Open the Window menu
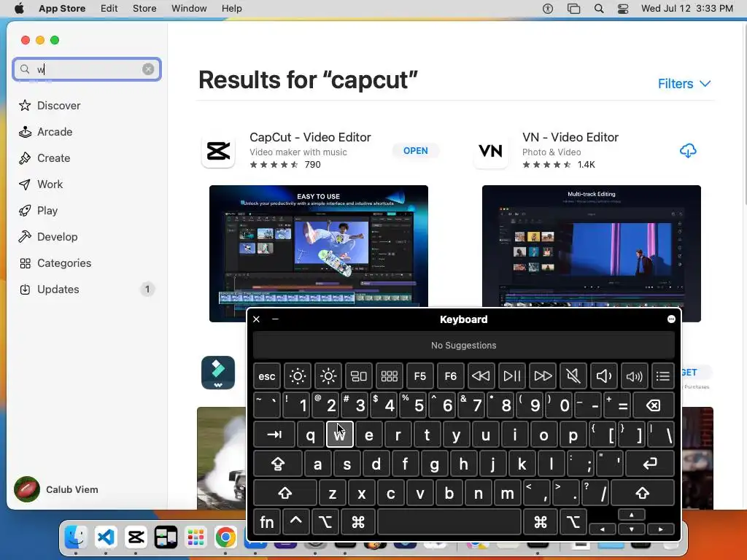Viewport: 747px width, 560px height. tap(189, 8)
